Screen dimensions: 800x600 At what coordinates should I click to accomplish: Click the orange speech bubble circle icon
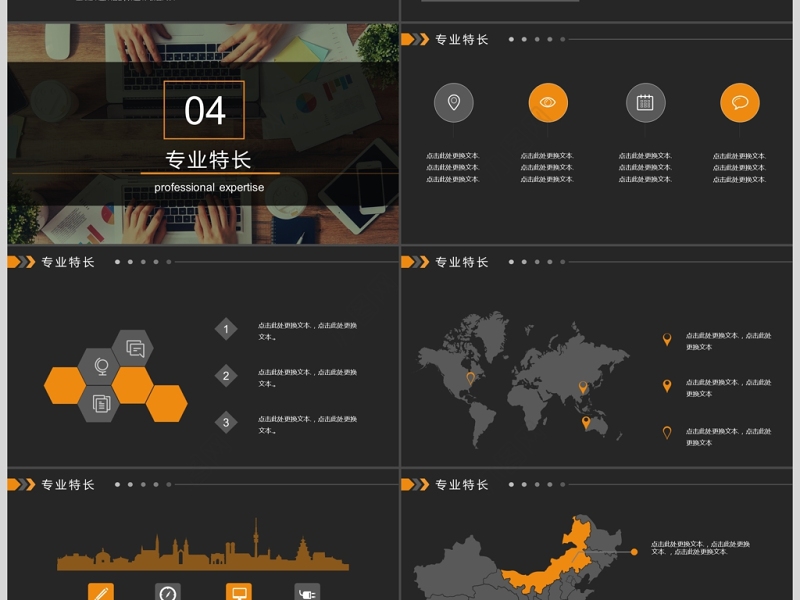(739, 103)
